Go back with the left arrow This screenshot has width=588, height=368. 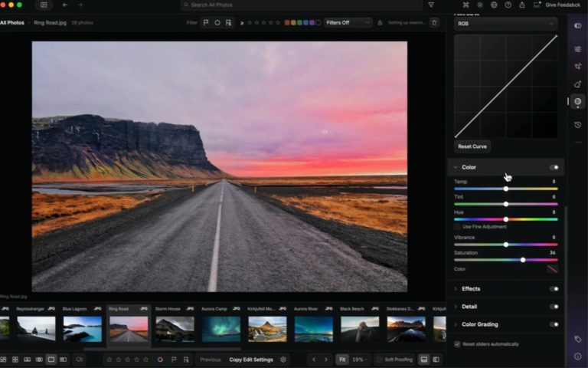(65, 5)
